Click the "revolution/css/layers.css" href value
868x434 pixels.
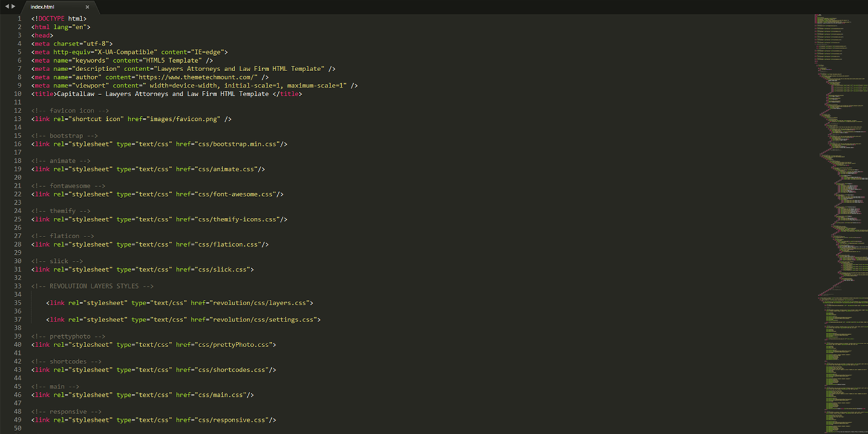coord(259,304)
